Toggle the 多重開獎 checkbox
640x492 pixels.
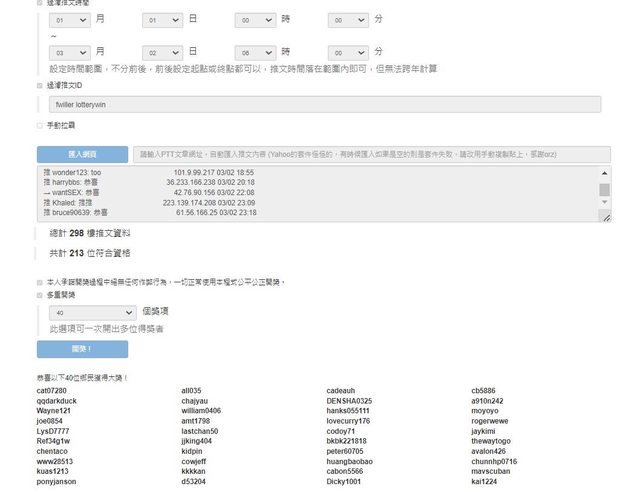[40, 295]
